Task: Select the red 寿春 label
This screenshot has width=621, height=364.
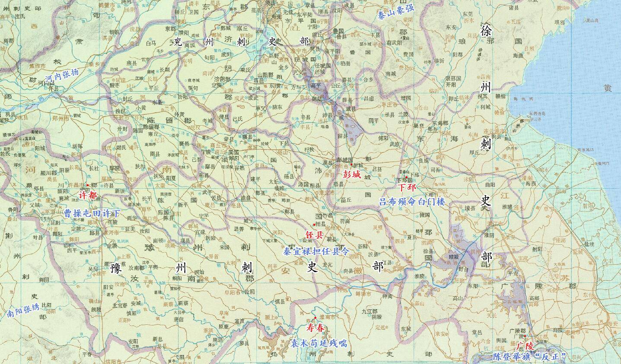Action: click(315, 328)
